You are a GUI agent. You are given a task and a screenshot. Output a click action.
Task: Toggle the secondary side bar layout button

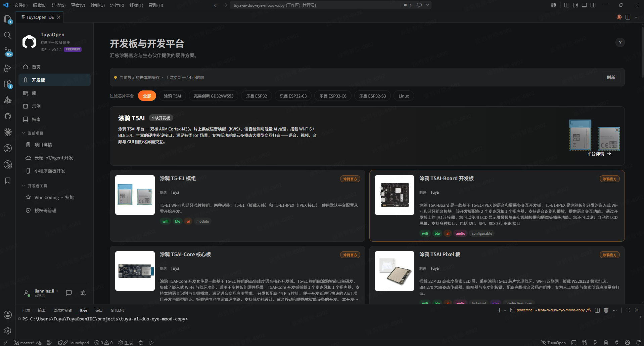coord(593,5)
